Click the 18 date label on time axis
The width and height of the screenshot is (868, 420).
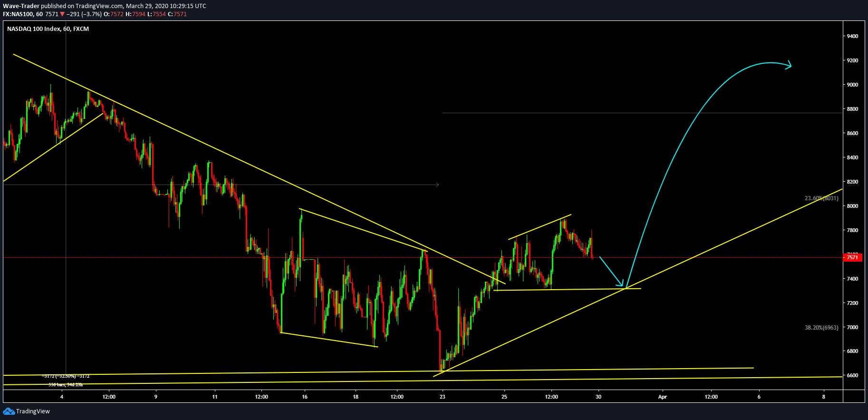pos(356,397)
